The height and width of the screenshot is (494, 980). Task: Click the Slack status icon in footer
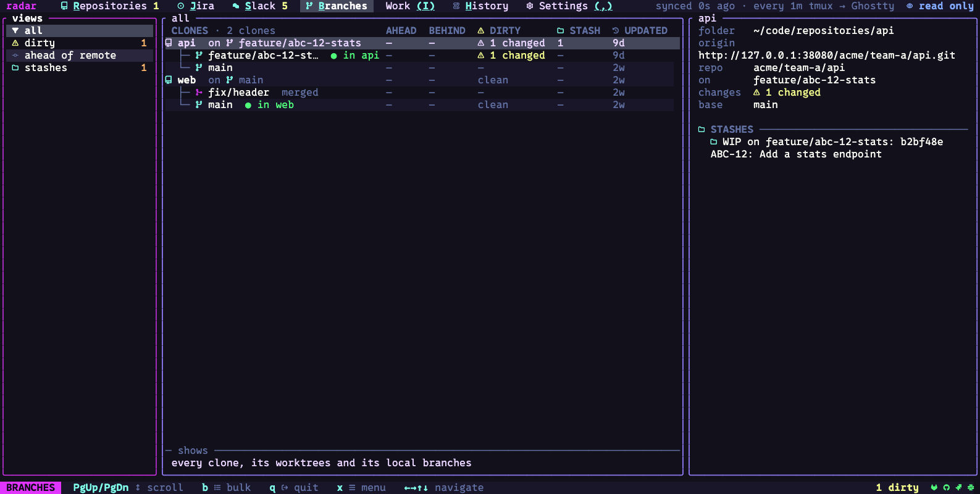point(970,487)
